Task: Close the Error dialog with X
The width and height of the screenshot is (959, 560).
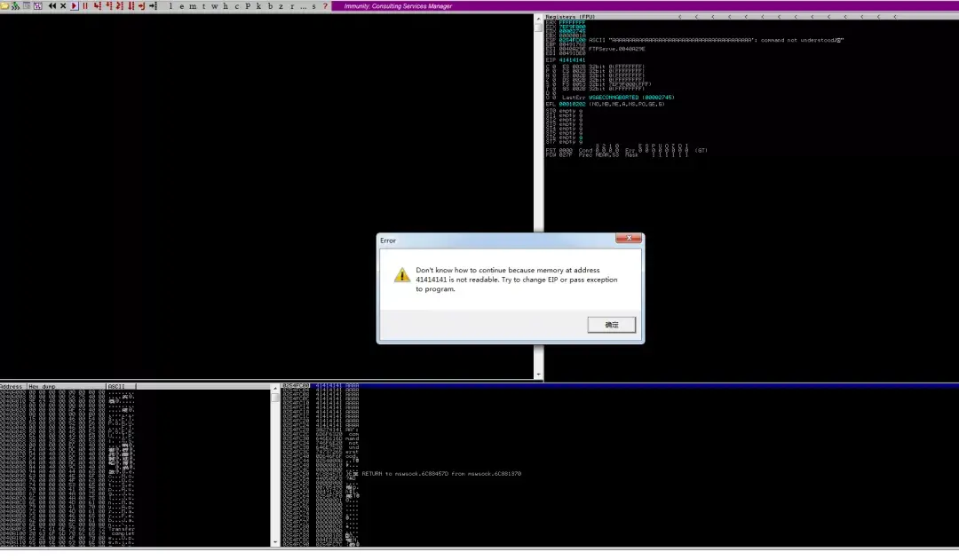Action: click(629, 238)
